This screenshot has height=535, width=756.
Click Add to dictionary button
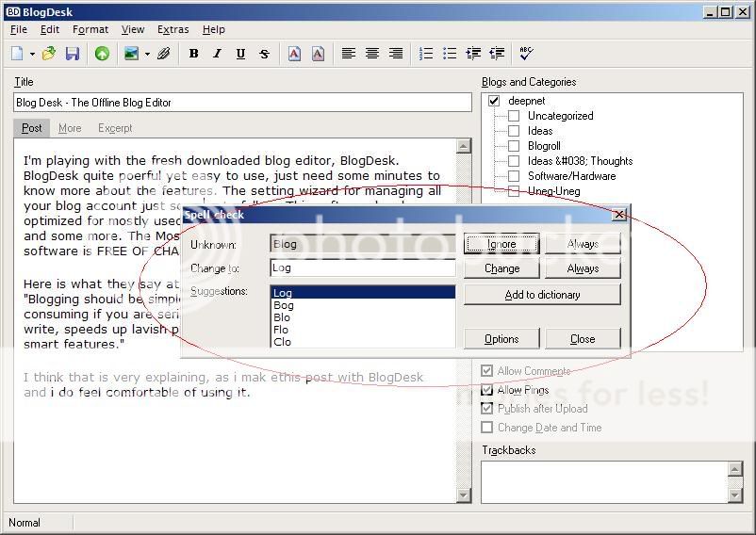pos(542,295)
